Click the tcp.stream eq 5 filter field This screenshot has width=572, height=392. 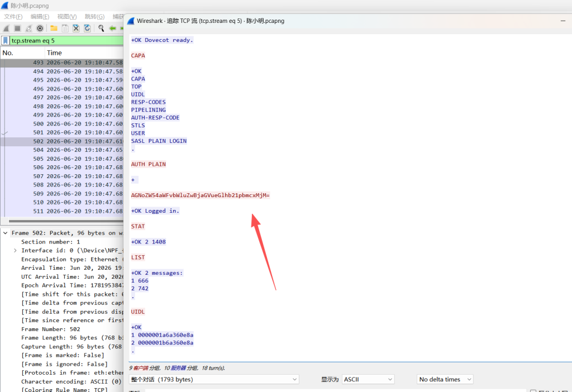(x=67, y=40)
